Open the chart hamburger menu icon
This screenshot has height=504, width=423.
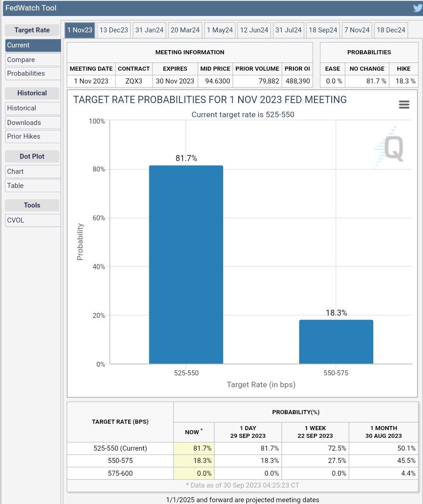tap(404, 104)
